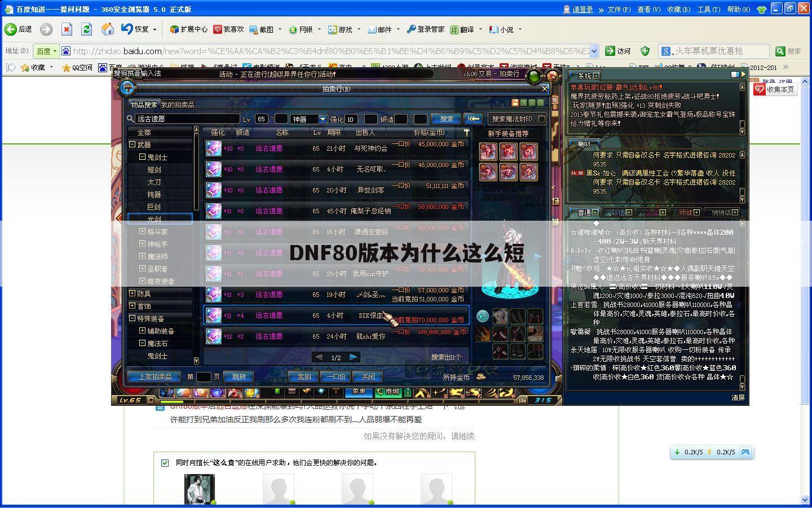Click the 跳转 page jump button
Viewport: 812px width, 508px height.
(x=239, y=376)
